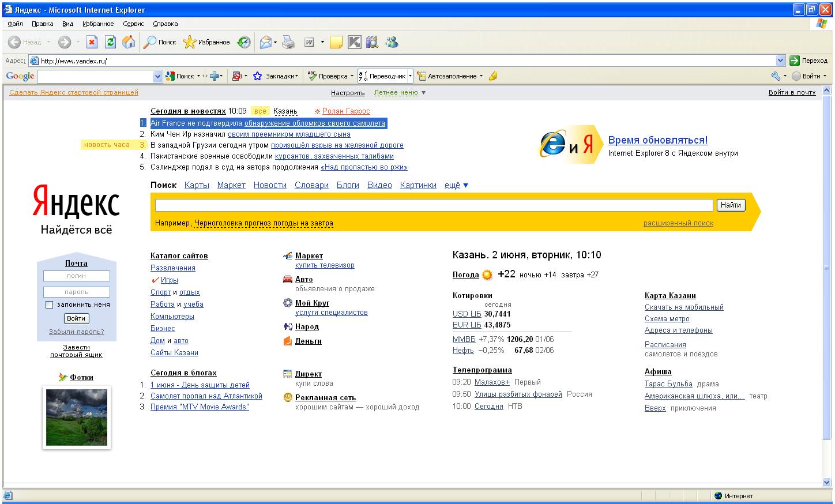Click the Forward arrow button
The image size is (835, 504).
pyautogui.click(x=65, y=42)
